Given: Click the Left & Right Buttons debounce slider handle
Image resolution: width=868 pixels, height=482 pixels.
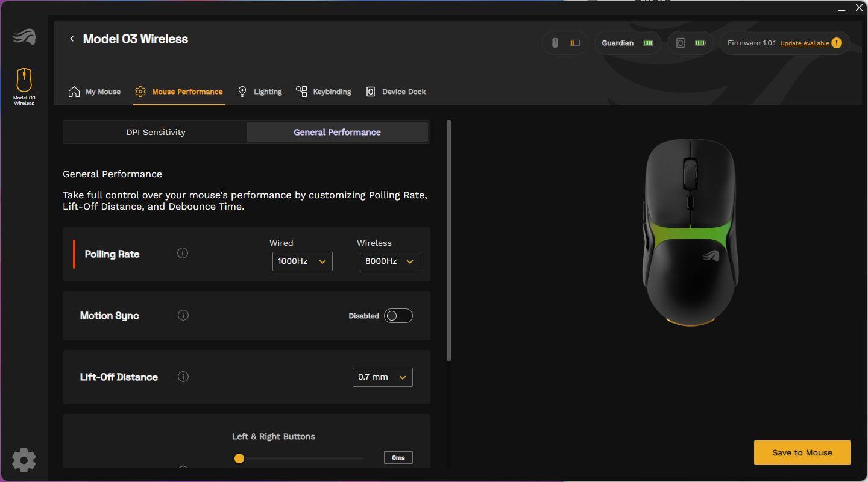Looking at the screenshot, I should (x=239, y=459).
